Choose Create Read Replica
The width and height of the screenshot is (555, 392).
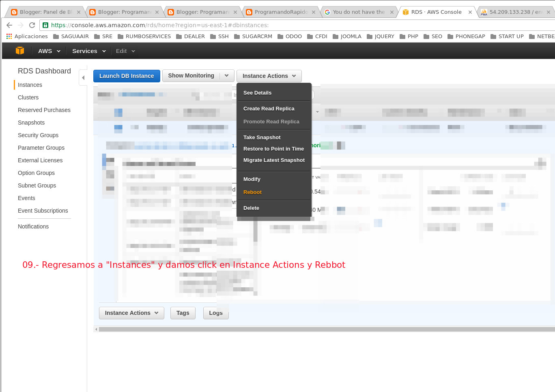269,109
